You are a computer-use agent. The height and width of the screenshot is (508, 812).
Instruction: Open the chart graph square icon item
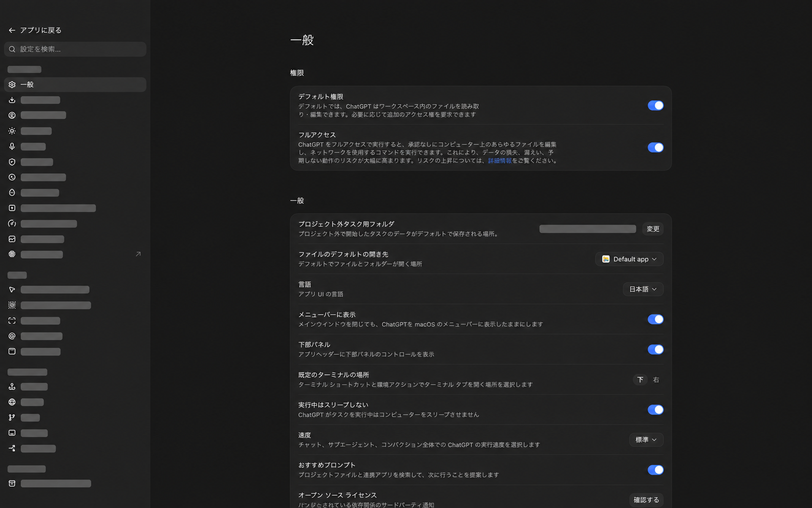tap(12, 239)
